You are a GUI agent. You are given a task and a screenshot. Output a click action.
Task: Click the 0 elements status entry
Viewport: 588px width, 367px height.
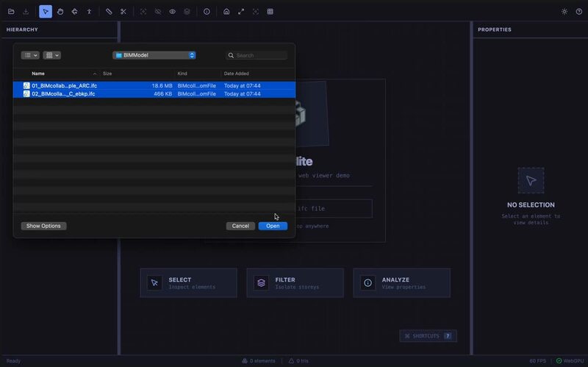(x=259, y=361)
